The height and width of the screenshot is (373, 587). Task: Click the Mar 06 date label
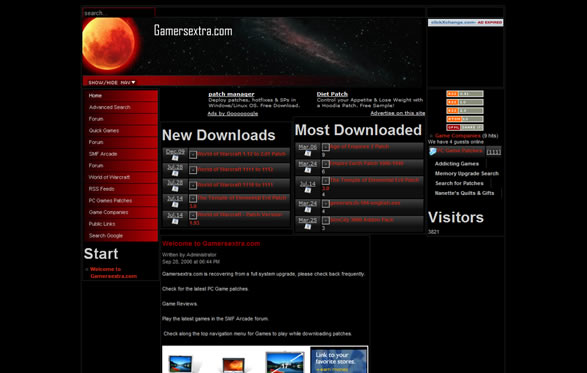tap(308, 147)
